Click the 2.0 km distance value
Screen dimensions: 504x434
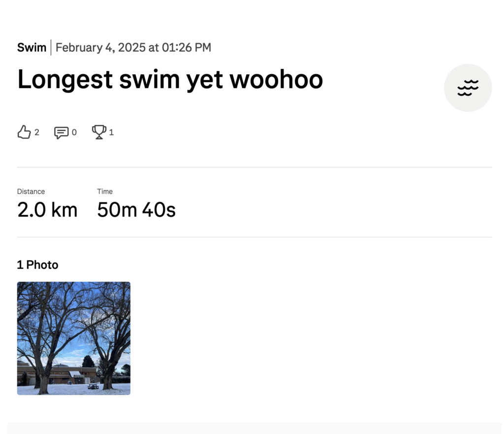[x=47, y=210]
